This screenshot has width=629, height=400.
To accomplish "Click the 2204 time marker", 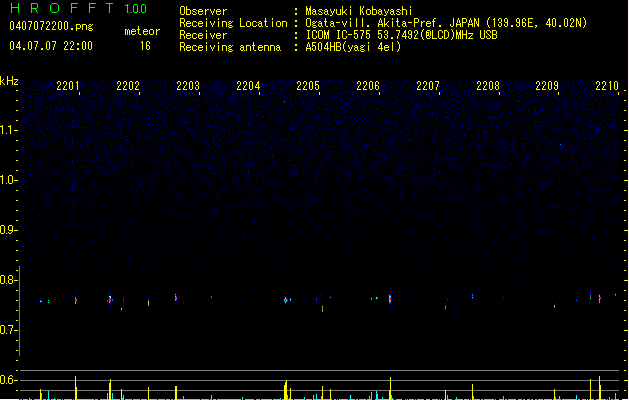I will pyautogui.click(x=248, y=85).
